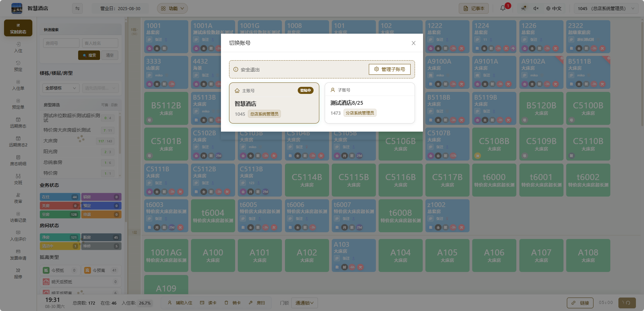Click the theme switch icon beside the speaker
Image resolution: width=644 pixels, height=311 pixels.
click(x=523, y=8)
